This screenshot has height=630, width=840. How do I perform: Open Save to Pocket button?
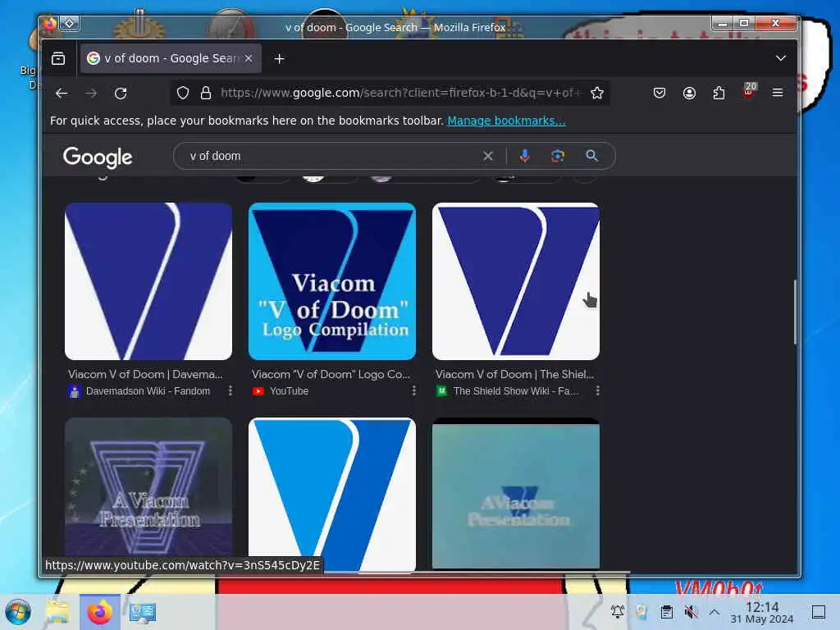(660, 94)
